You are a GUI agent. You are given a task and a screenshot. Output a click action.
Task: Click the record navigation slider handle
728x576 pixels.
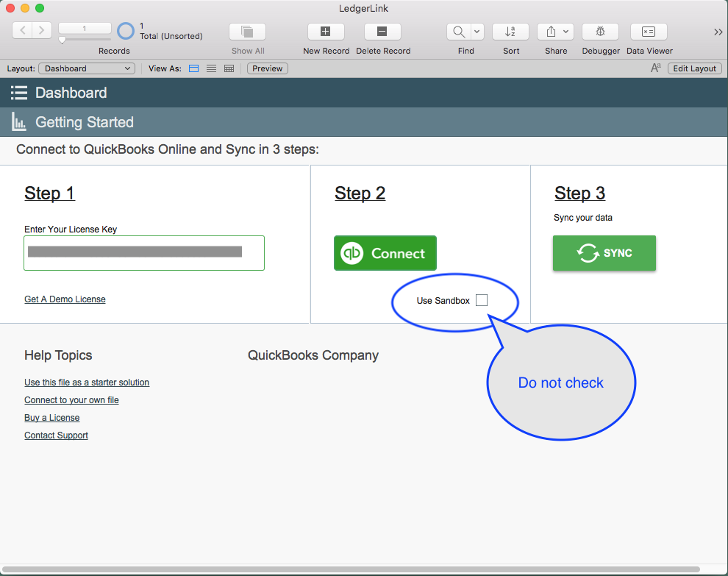[x=62, y=40]
